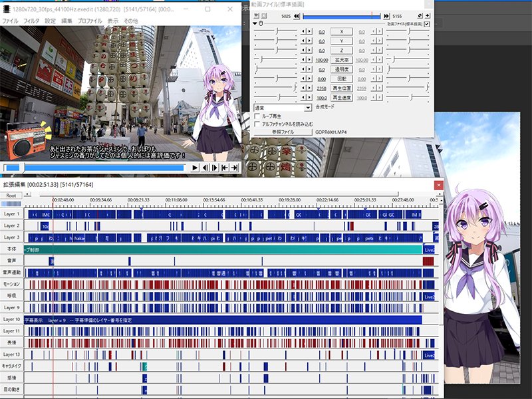The image size is (532, 399).
Task: Click the 回転 button
Action: pos(342,78)
